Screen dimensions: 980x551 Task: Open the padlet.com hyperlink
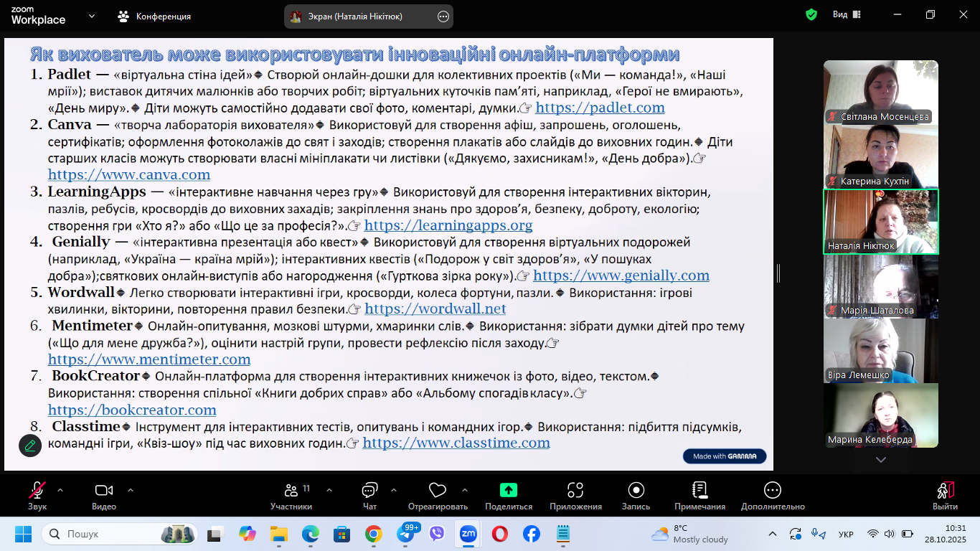click(x=600, y=108)
